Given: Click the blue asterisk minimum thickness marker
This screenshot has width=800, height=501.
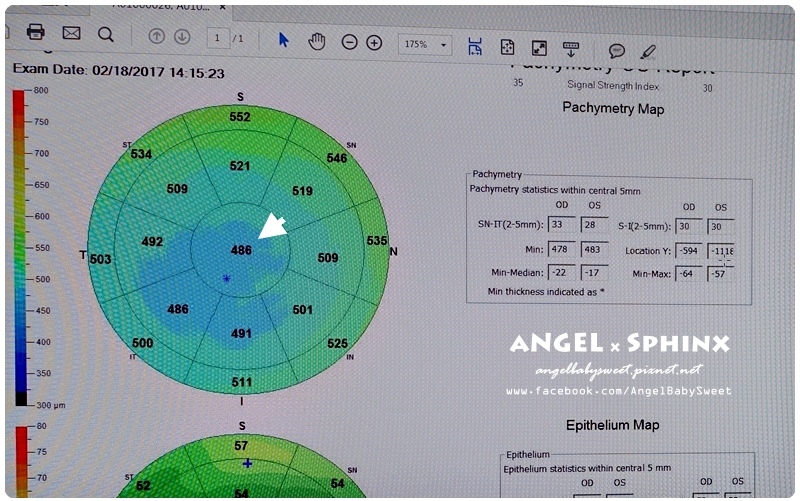Looking at the screenshot, I should click(x=227, y=278).
